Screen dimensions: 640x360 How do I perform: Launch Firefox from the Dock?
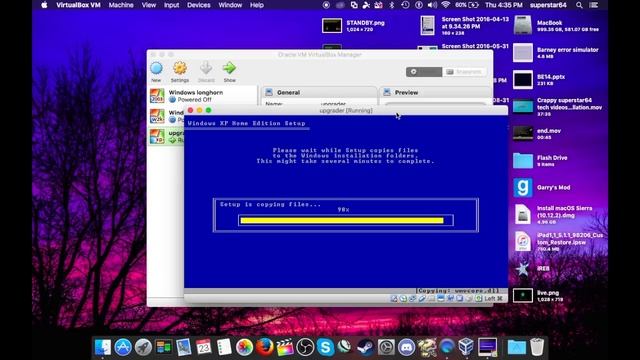[264, 347]
